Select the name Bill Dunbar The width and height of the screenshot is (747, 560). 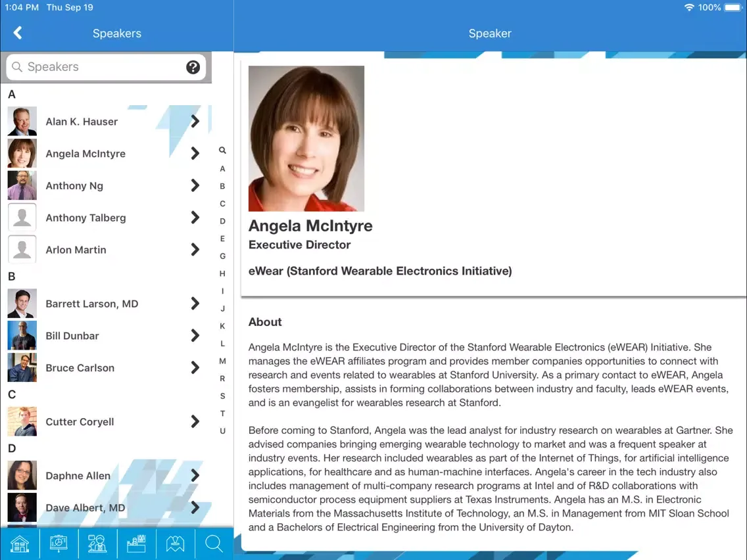tap(72, 336)
